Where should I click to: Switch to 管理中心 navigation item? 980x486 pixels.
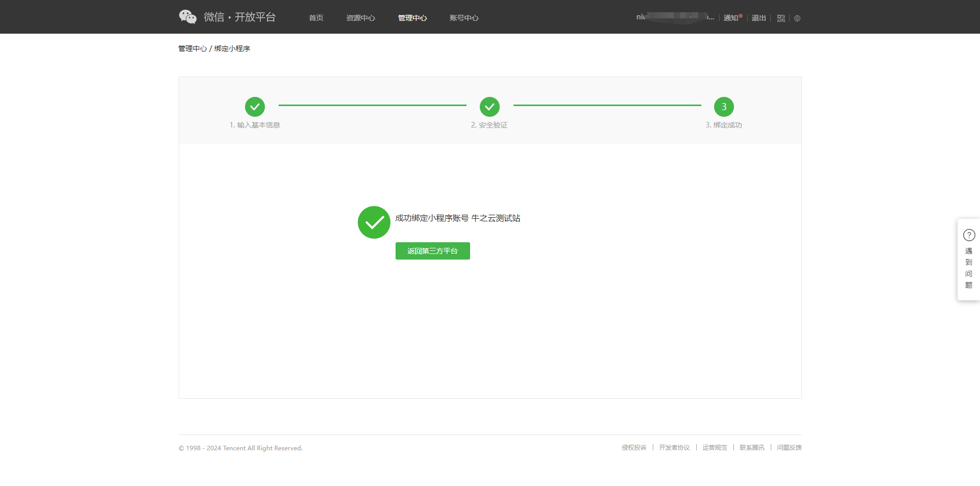coord(412,18)
